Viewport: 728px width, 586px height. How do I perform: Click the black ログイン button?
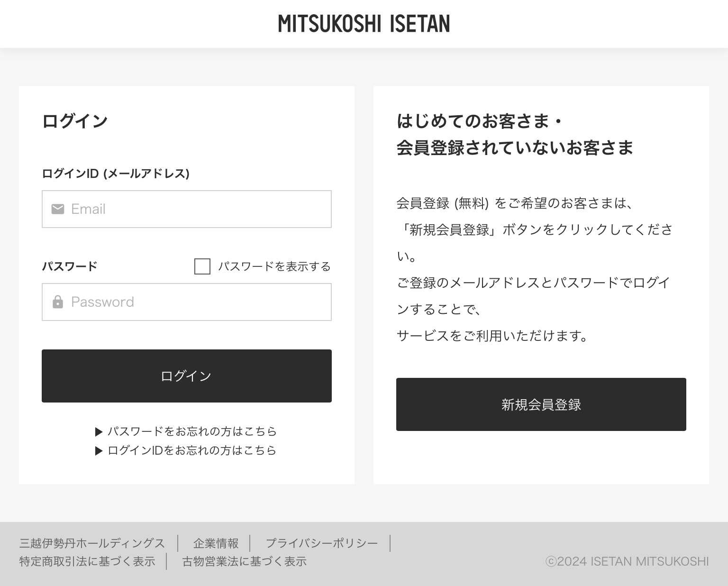coord(187,376)
